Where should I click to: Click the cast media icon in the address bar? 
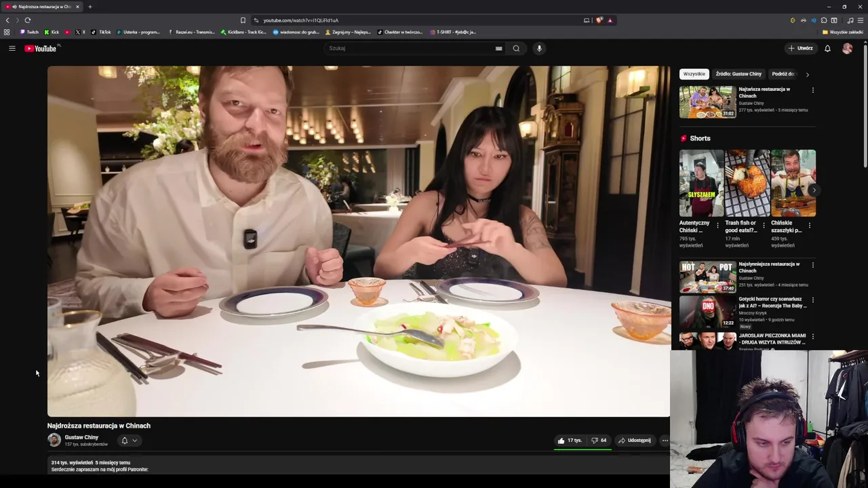coord(587,20)
